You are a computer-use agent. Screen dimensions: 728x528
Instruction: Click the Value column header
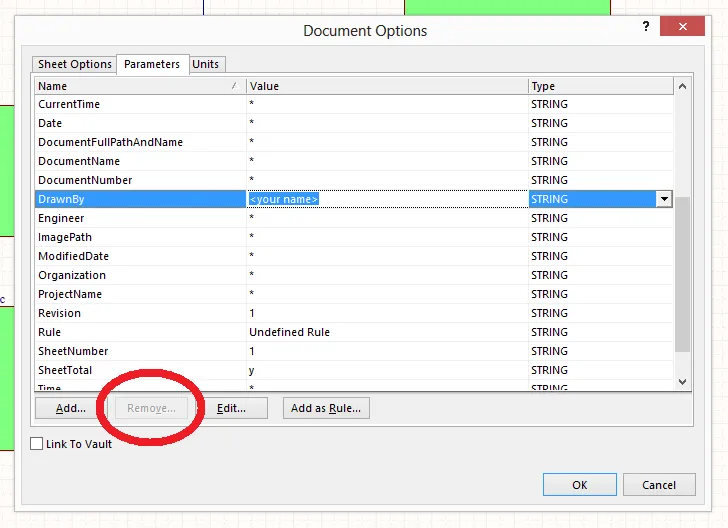[387, 86]
